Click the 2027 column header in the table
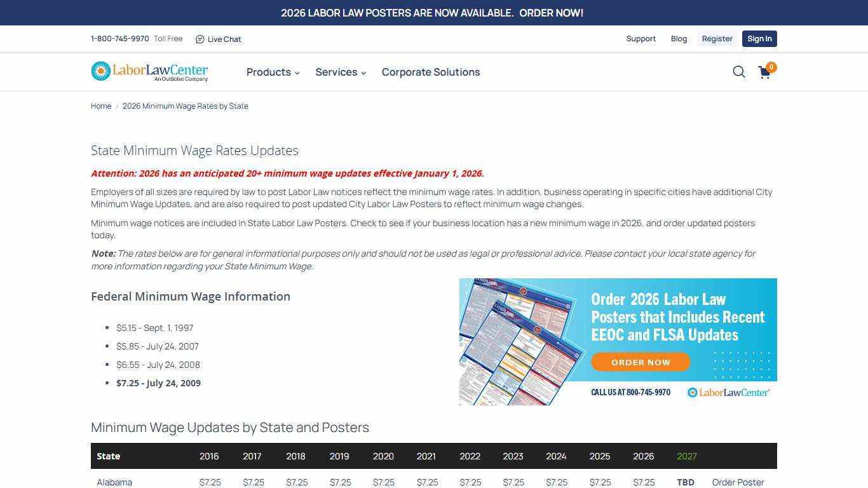This screenshot has height=488, width=868. point(687,456)
